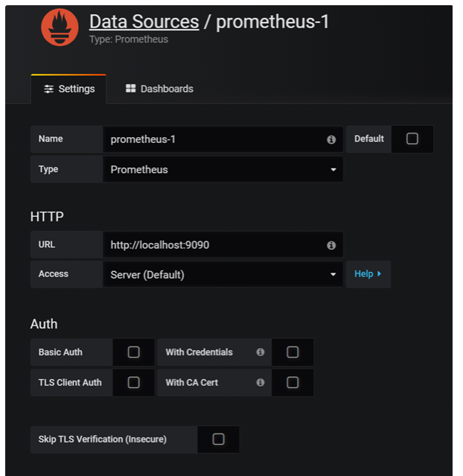Enable Skip TLS Verification (Insecure) checkbox
The height and width of the screenshot is (476, 463).
click(x=218, y=439)
